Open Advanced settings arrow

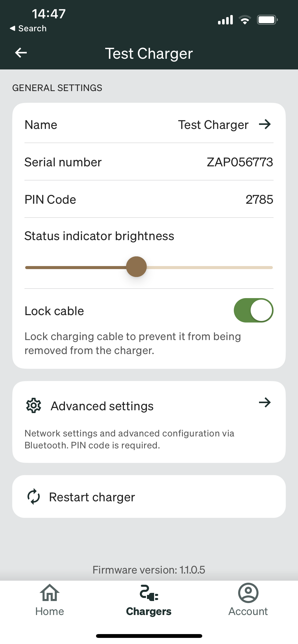[x=265, y=402]
